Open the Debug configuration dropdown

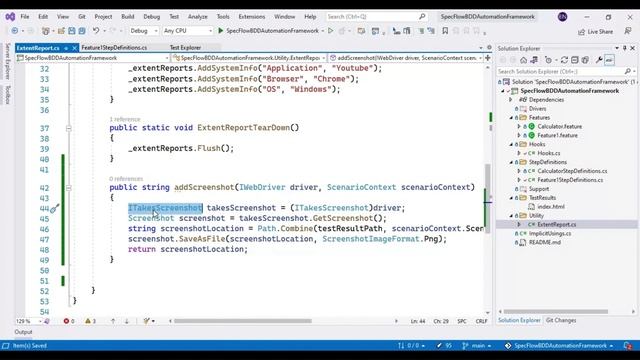coord(144,31)
